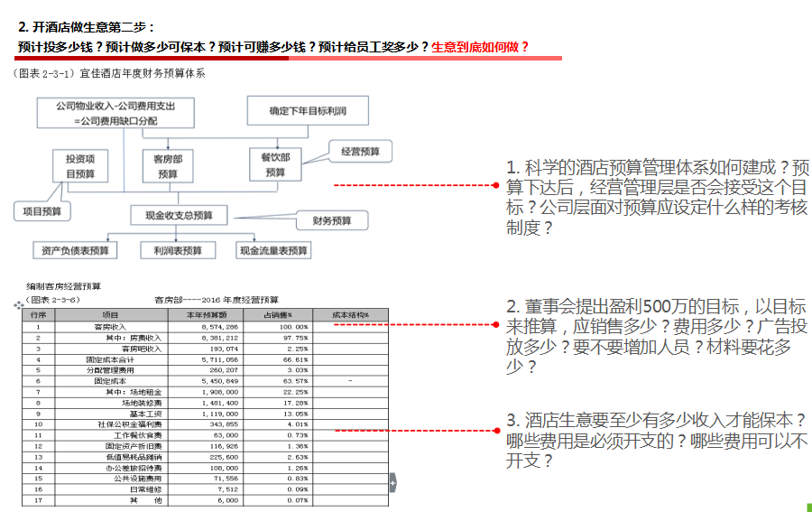Click the 现金流量表预算 box

(x=272, y=250)
